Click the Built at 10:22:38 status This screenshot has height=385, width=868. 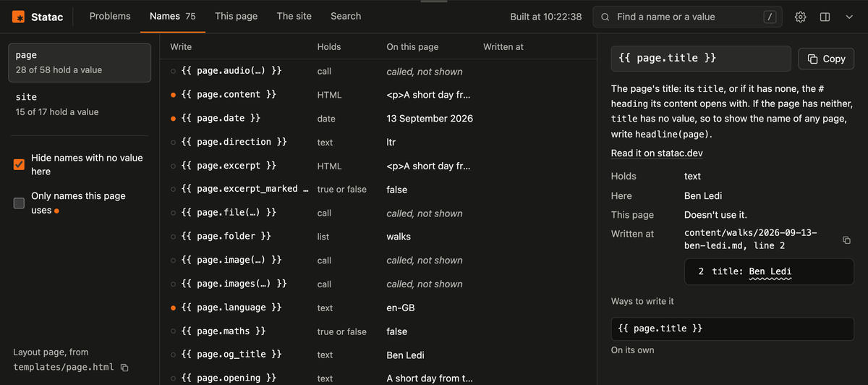pyautogui.click(x=546, y=17)
